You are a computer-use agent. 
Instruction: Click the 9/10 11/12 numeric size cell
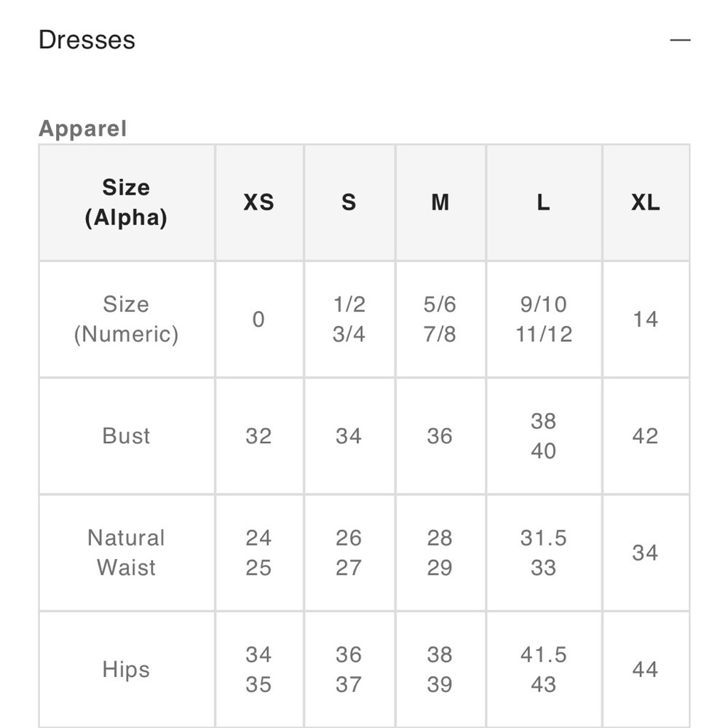coord(544,320)
